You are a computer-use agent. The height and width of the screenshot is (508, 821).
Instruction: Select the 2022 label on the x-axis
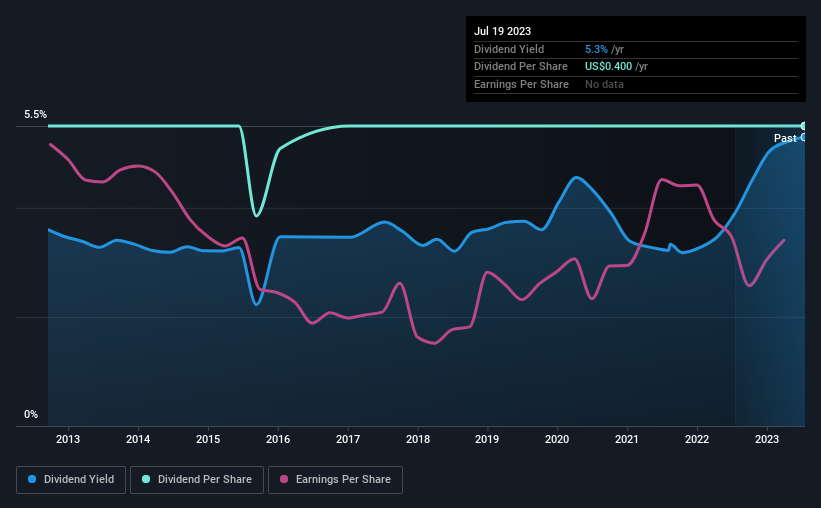697,439
